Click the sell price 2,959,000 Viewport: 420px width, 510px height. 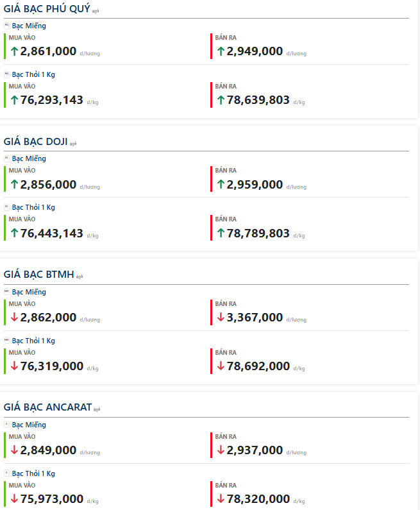[x=255, y=184]
